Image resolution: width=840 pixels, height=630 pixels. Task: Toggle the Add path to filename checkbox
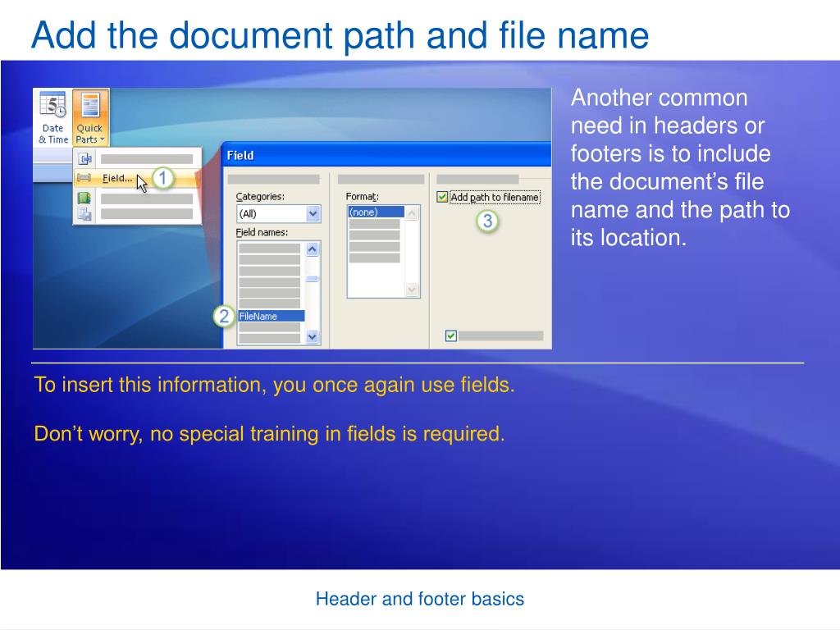tap(443, 197)
